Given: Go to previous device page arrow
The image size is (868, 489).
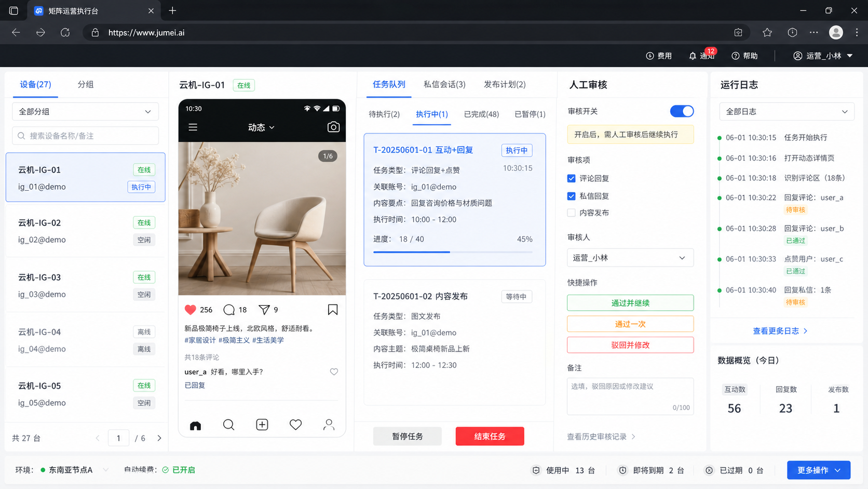Looking at the screenshot, I should (98, 438).
